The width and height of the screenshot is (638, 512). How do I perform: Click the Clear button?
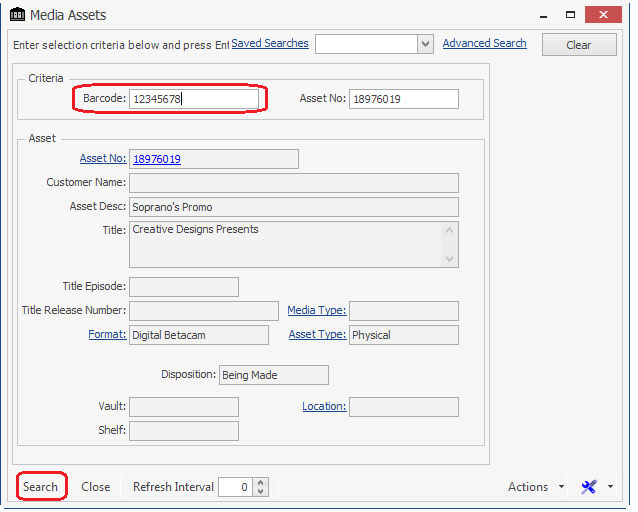click(x=579, y=45)
